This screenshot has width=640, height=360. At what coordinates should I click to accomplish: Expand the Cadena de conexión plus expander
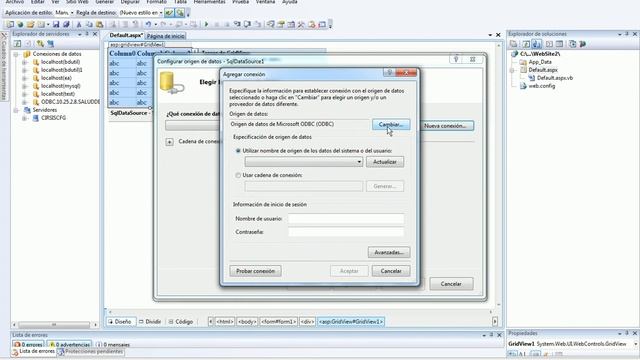(x=169, y=142)
